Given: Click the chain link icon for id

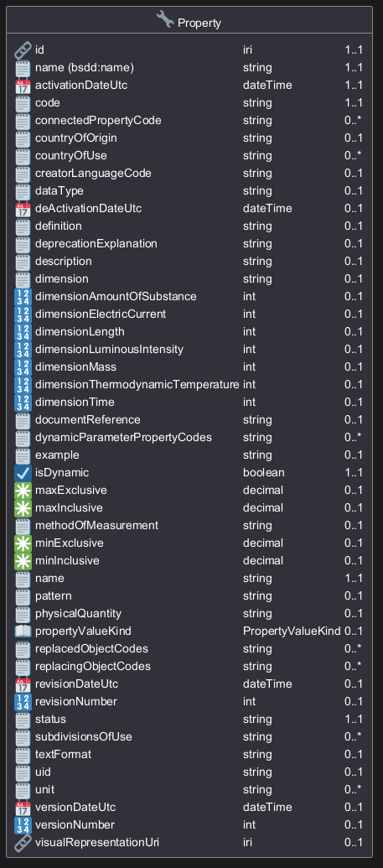Looking at the screenshot, I should tap(23, 50).
